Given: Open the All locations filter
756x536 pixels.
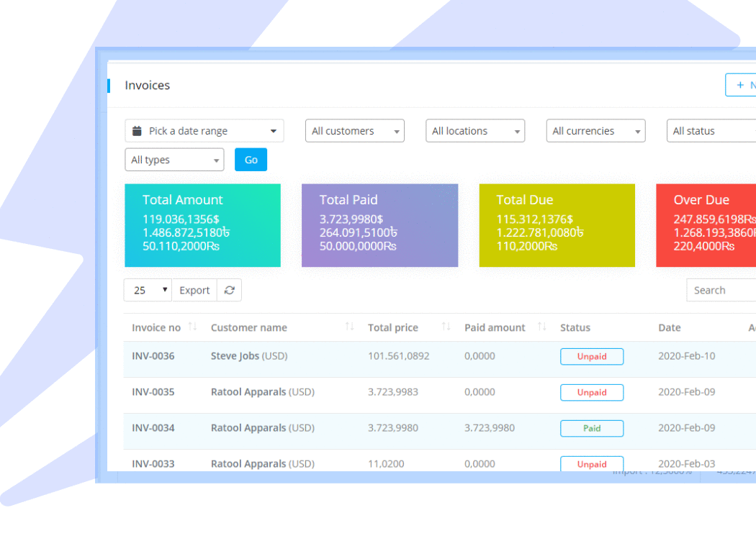Looking at the screenshot, I should [x=475, y=131].
